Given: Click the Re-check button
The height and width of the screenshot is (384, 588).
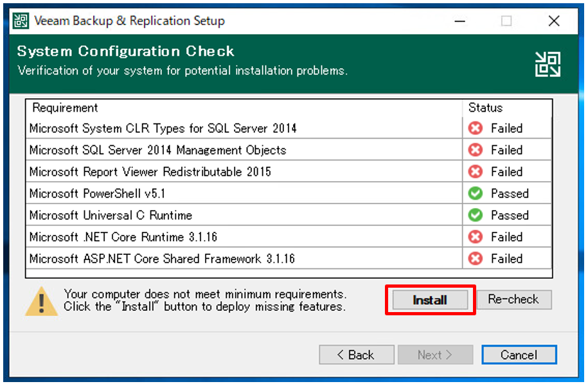Looking at the screenshot, I should point(513,299).
